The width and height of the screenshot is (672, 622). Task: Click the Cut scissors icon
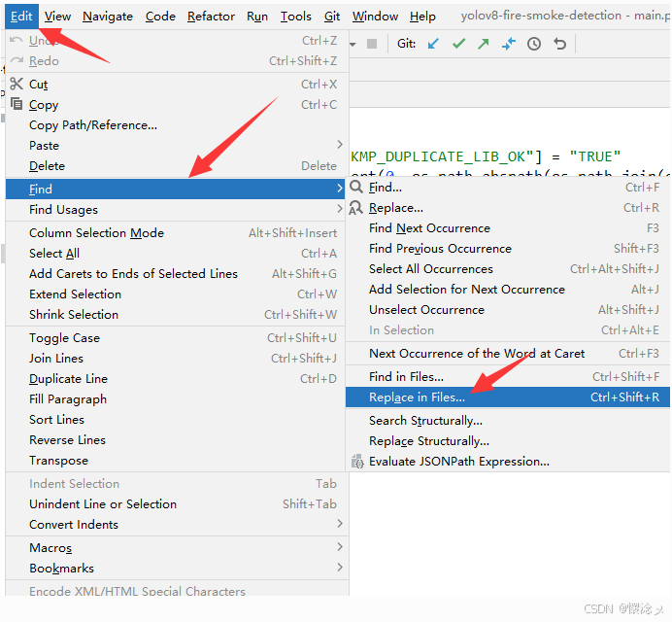(x=17, y=84)
